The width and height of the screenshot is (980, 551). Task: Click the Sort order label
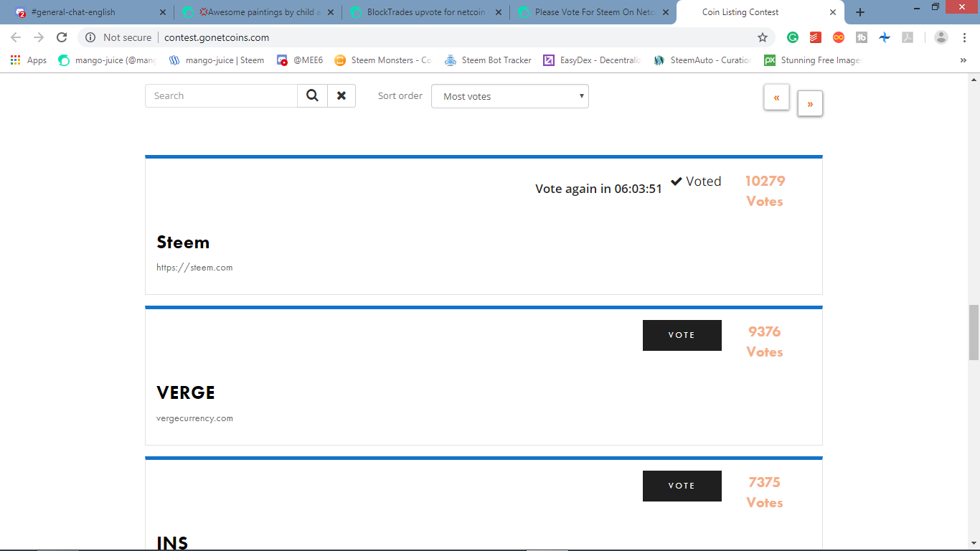(400, 95)
